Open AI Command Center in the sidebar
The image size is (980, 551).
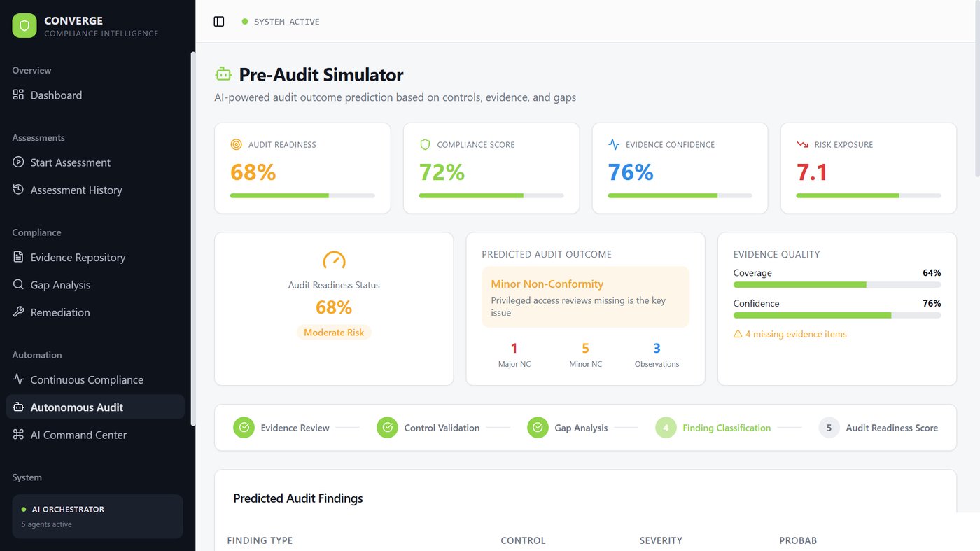[95, 434]
